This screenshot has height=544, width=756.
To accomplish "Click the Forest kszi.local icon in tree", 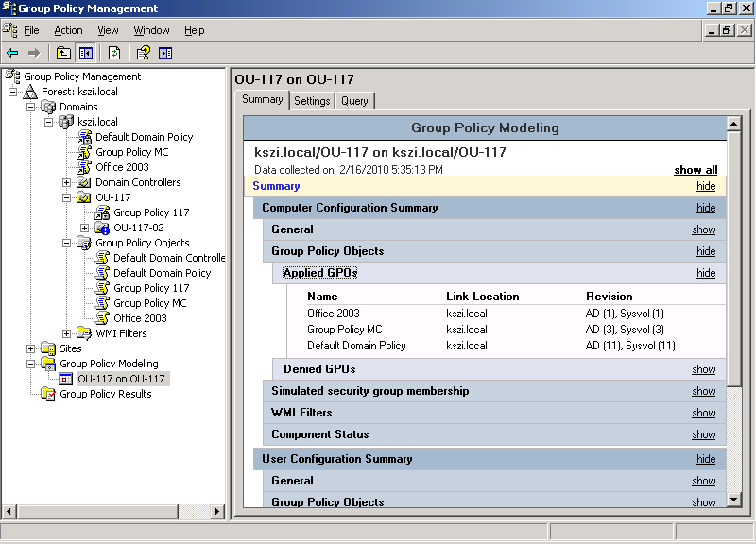I will coord(30,92).
